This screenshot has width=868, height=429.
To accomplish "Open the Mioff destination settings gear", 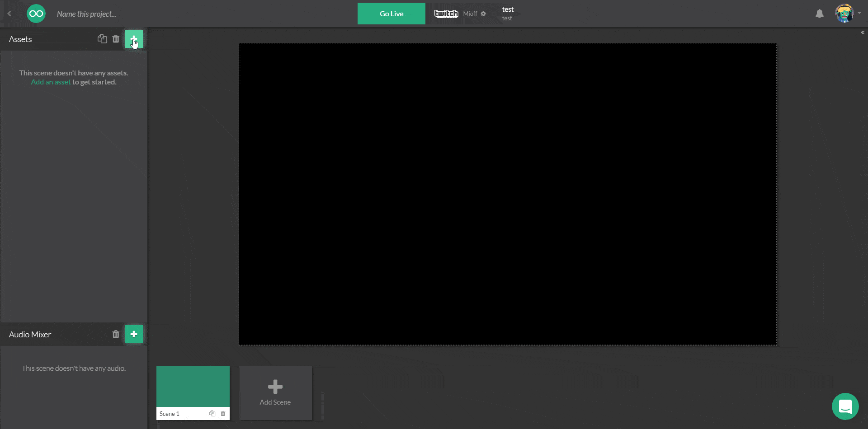I will (484, 14).
